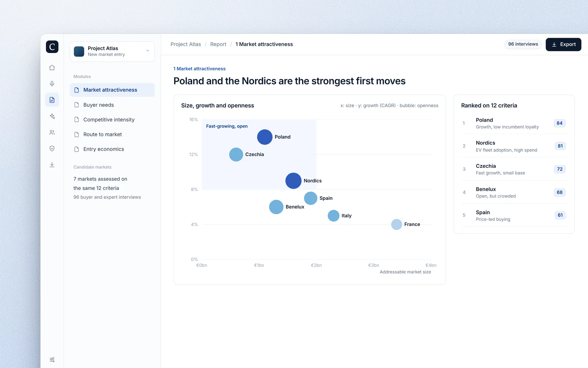588x368 pixels.
Task: Open Benelux row in ranked list
Action: (x=514, y=192)
